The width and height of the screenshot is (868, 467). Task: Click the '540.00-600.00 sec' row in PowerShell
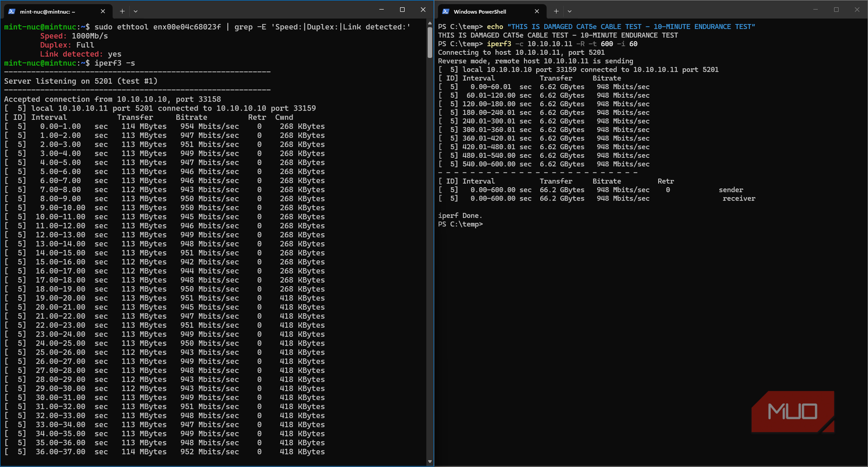[544, 164]
